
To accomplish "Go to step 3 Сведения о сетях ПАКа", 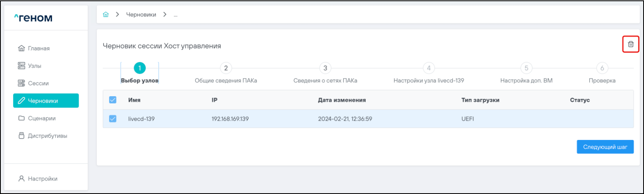I will coord(325,68).
